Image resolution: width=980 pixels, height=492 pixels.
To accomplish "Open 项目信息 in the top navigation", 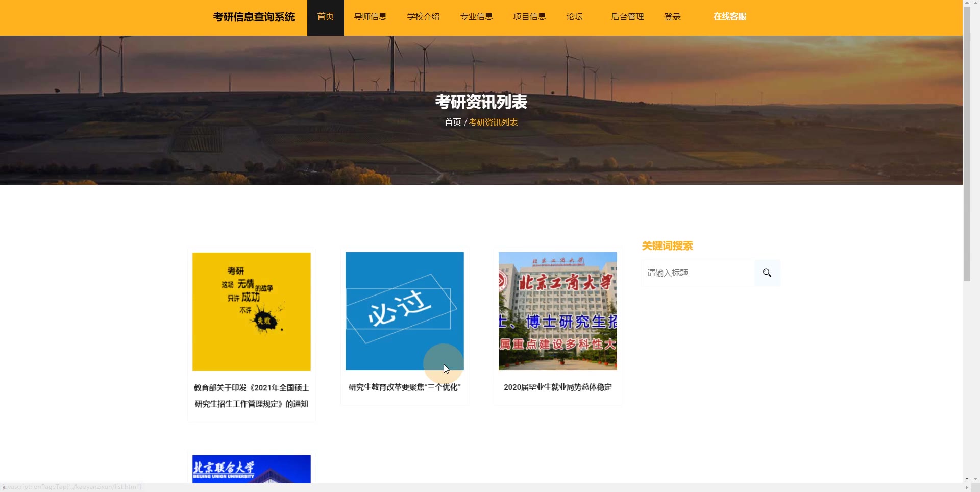I will [x=530, y=17].
